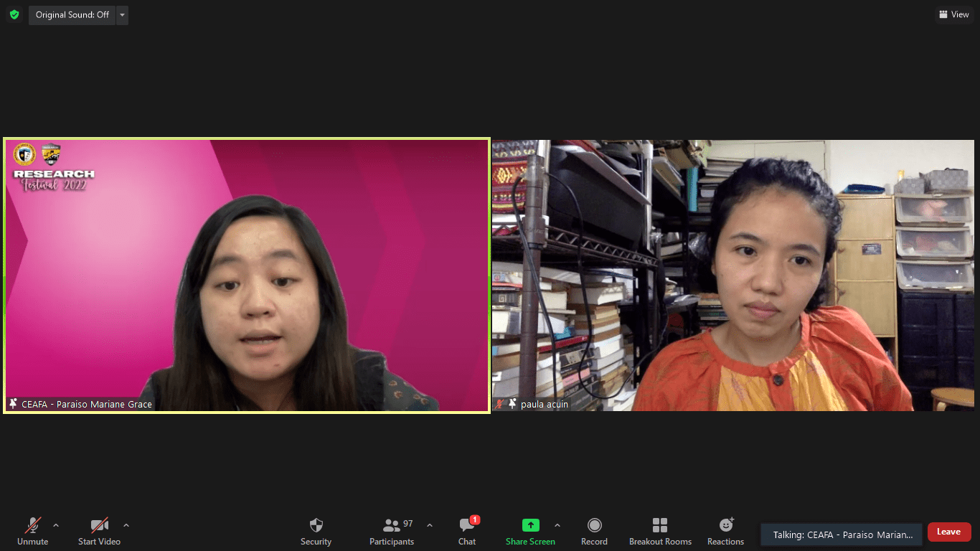This screenshot has height=551, width=980.
Task: Open the Security shield menu
Action: tap(316, 531)
